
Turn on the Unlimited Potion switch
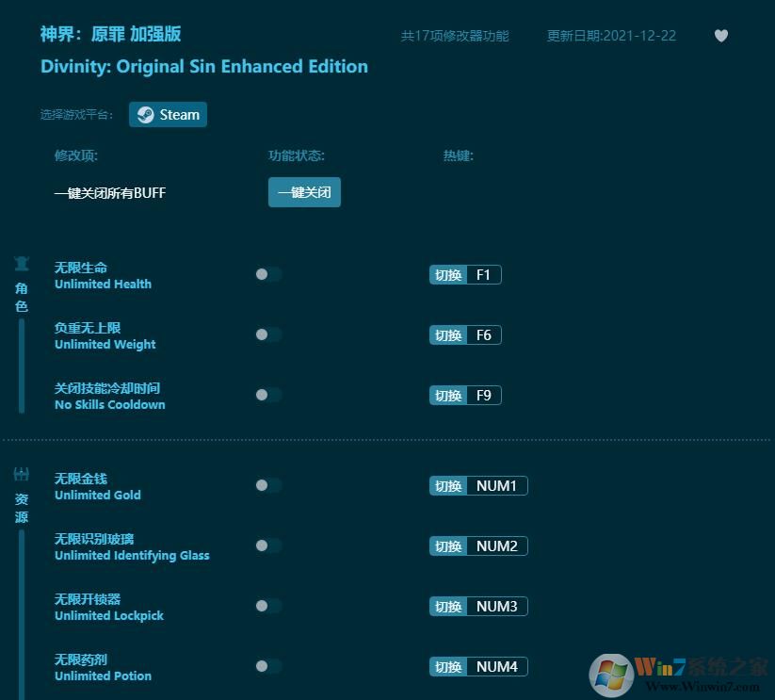(268, 666)
